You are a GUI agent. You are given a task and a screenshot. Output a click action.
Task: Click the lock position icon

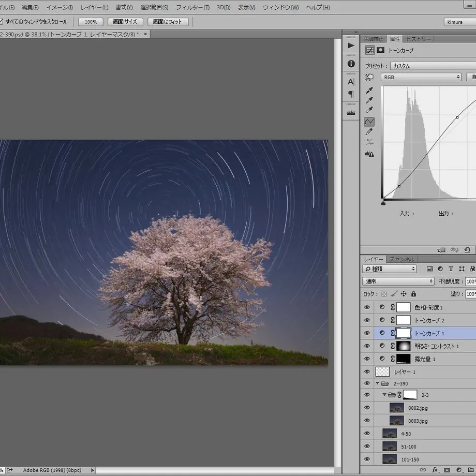(x=404, y=294)
